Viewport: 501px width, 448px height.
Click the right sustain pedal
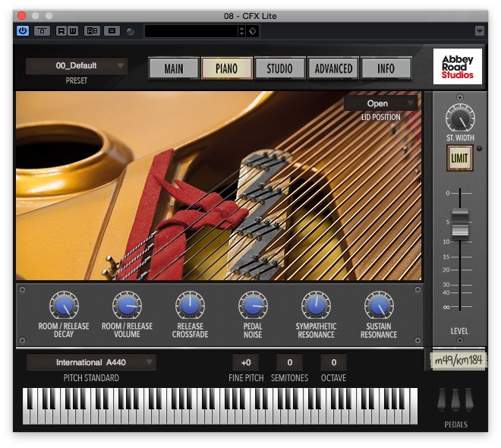[469, 399]
